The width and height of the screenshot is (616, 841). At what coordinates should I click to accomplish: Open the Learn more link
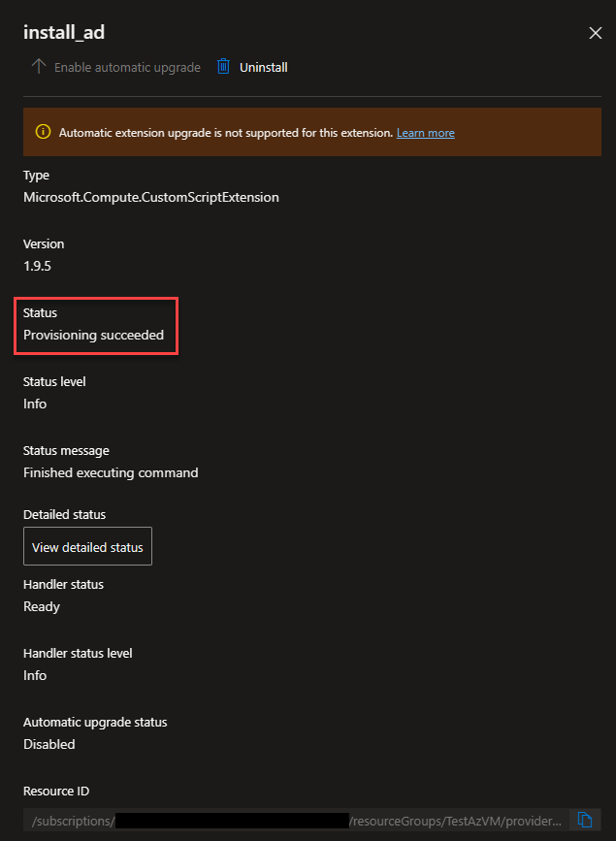425,132
